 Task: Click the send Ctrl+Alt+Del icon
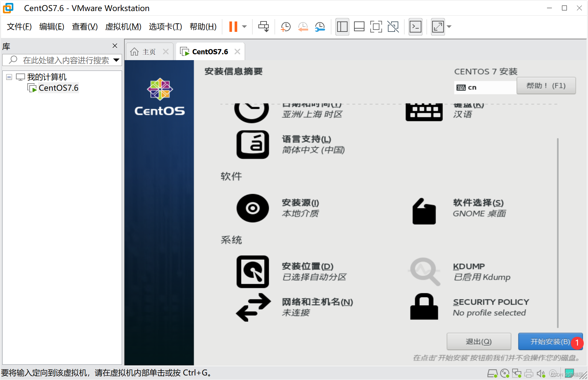[x=264, y=27]
